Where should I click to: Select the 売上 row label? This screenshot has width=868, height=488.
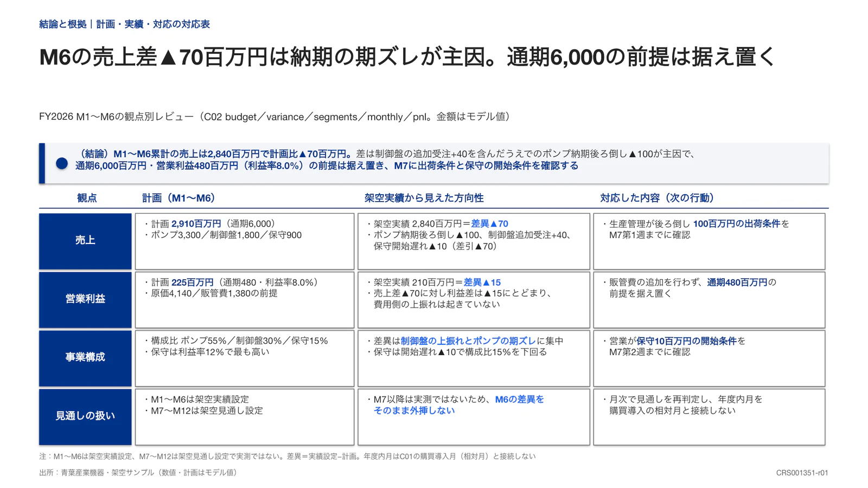tap(85, 241)
